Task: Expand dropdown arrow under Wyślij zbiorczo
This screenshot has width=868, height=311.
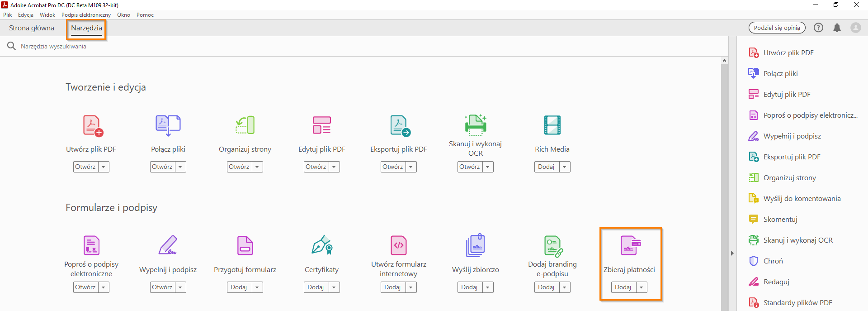Action: [x=488, y=287]
